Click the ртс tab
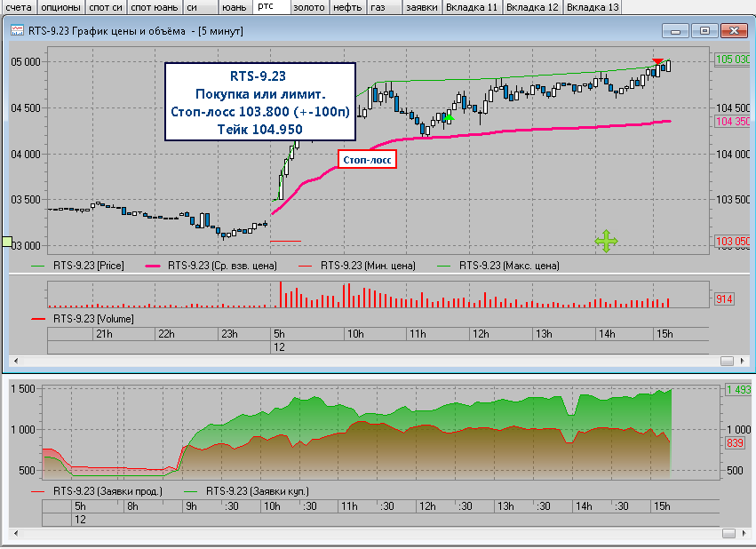This screenshot has width=756, height=549. [272, 7]
